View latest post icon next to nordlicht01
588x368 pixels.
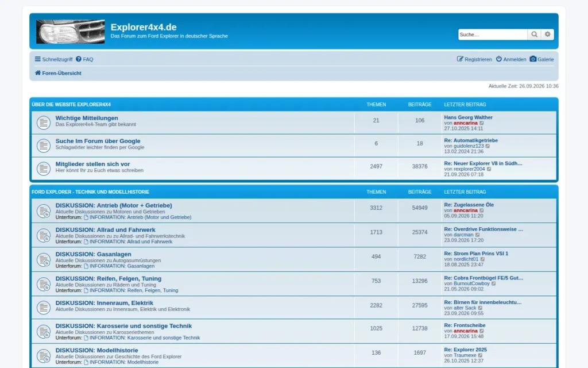click(482, 259)
